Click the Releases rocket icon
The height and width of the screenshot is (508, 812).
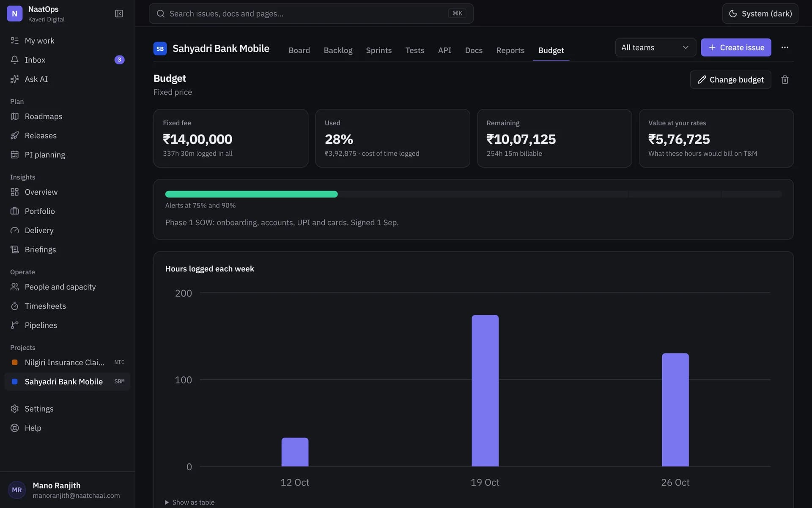15,135
